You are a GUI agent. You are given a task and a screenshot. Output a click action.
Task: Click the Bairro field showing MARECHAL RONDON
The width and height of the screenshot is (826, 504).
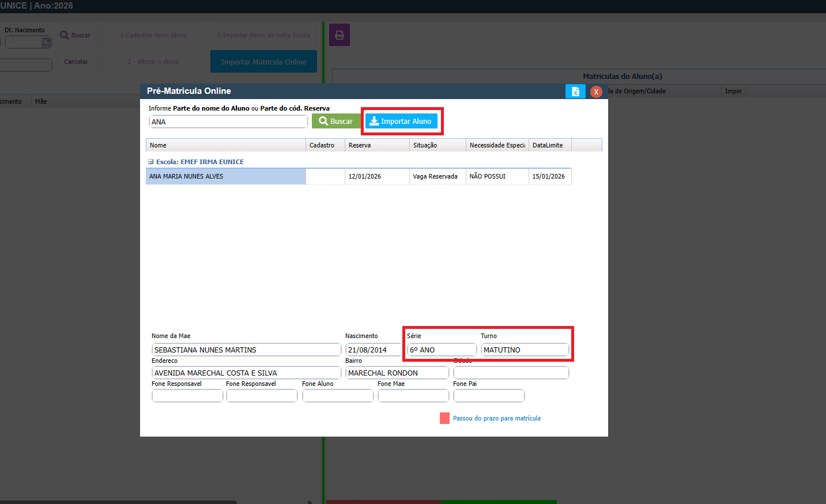[x=397, y=373]
